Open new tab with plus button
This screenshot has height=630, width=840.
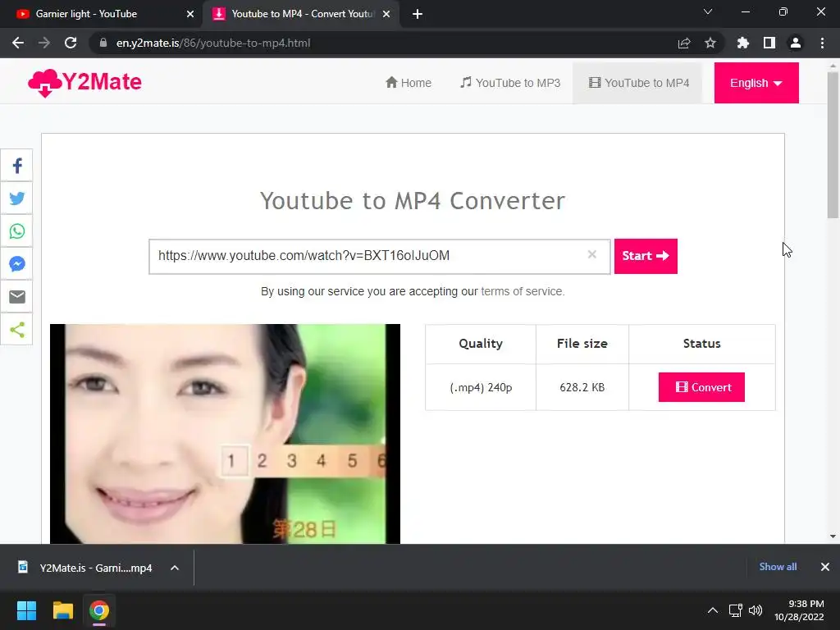tap(418, 14)
